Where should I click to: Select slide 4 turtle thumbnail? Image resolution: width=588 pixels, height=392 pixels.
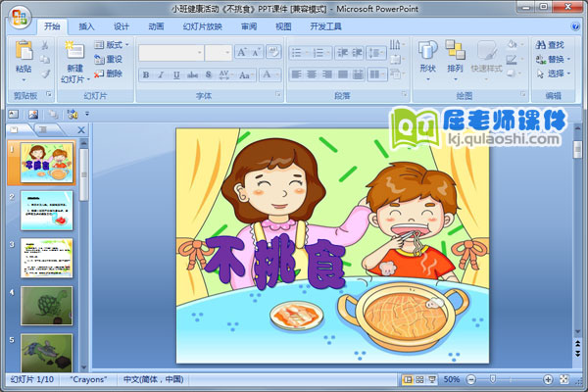(46, 306)
